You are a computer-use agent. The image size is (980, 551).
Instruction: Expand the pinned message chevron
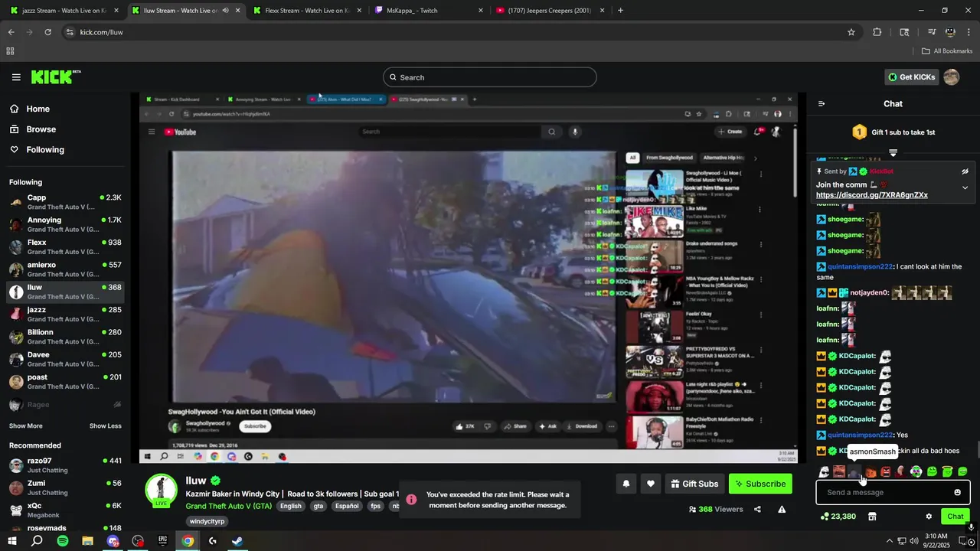click(965, 187)
